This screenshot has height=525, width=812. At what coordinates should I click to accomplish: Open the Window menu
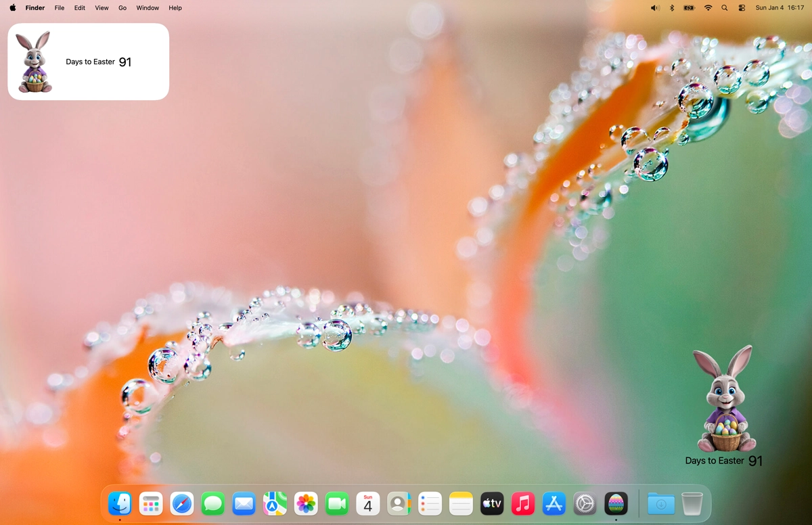coord(148,7)
